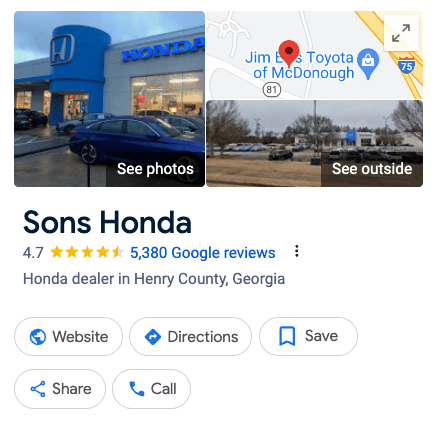Click the globe icon on the Website button
Screen dimensions: 435x431
pyautogui.click(x=38, y=337)
